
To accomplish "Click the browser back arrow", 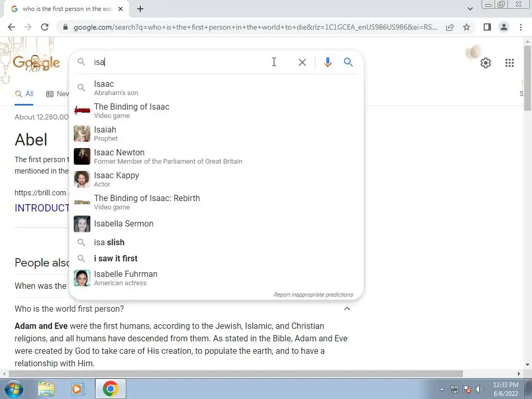I will [11, 27].
